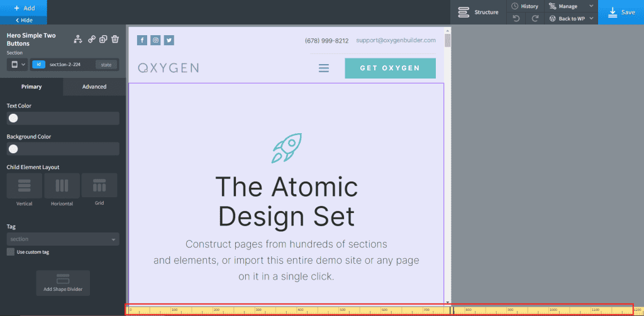Click the OXYGEN logo in preview
Image resolution: width=644 pixels, height=316 pixels.
click(169, 68)
